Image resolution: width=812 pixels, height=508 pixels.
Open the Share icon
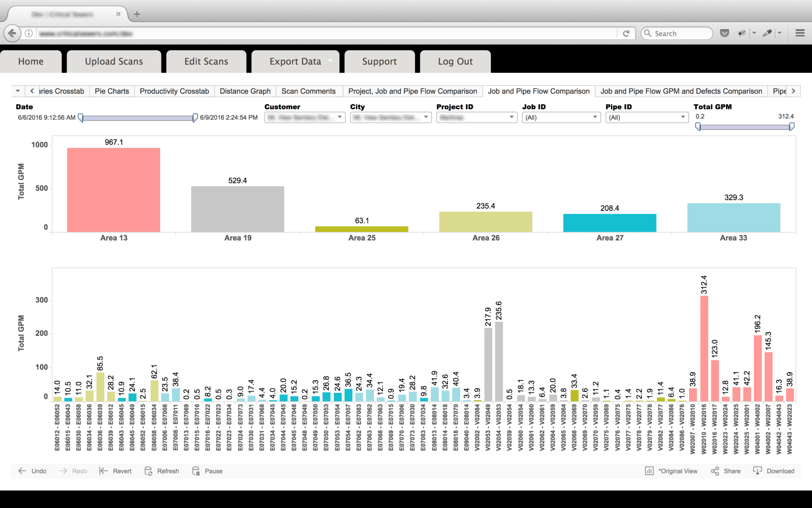[715, 471]
